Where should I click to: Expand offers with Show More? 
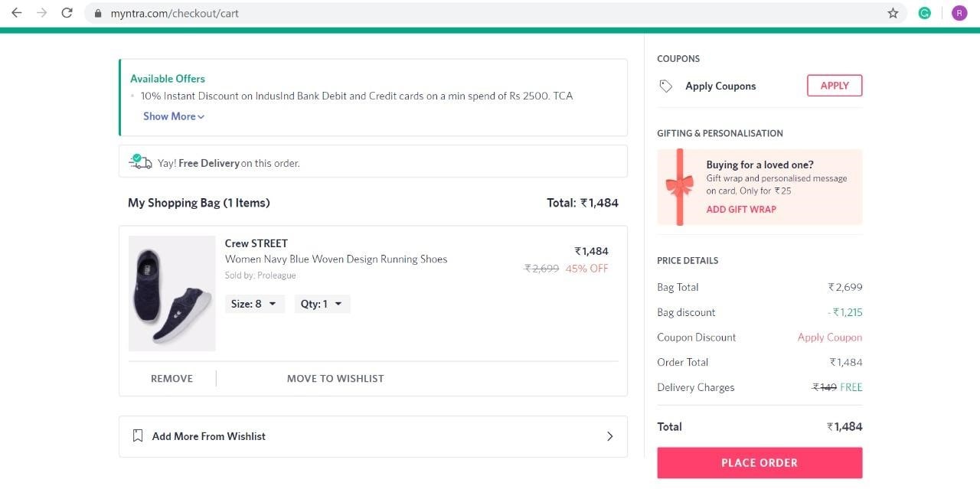click(x=174, y=116)
